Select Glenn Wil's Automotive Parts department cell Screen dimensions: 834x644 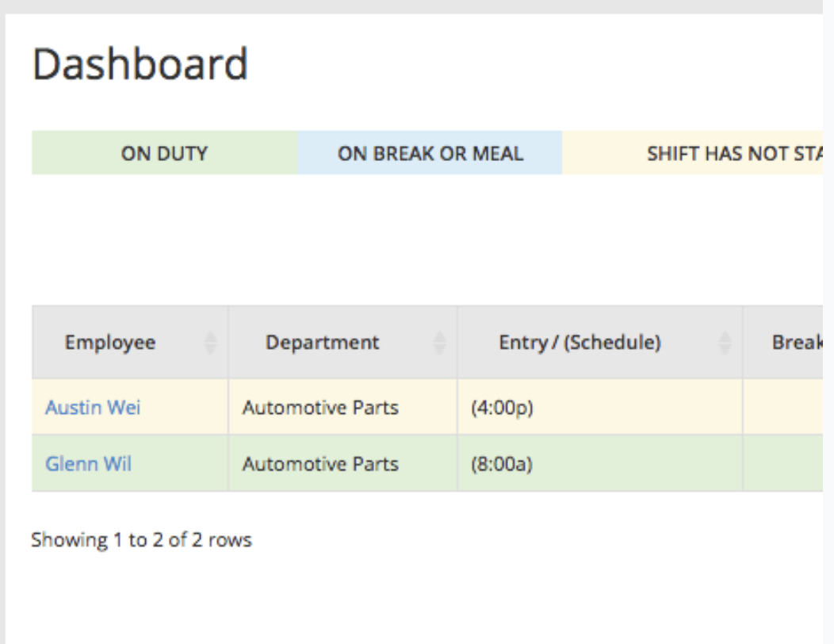[320, 463]
